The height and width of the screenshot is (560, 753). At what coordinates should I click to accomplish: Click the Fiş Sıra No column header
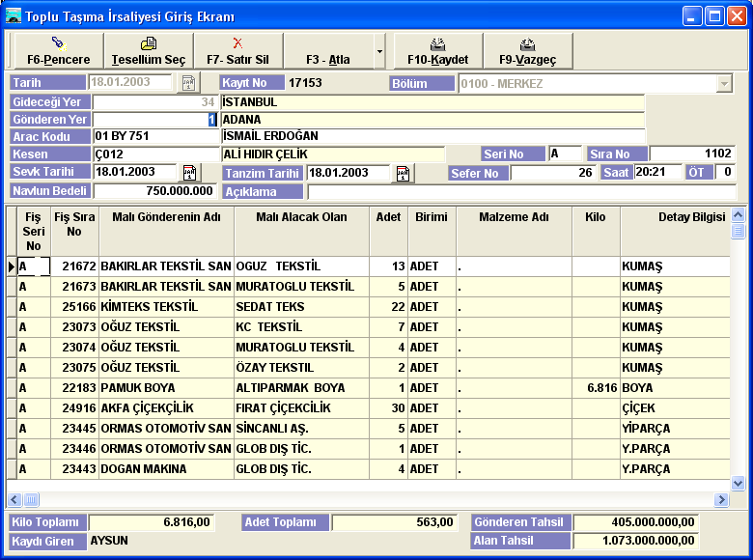click(74, 231)
